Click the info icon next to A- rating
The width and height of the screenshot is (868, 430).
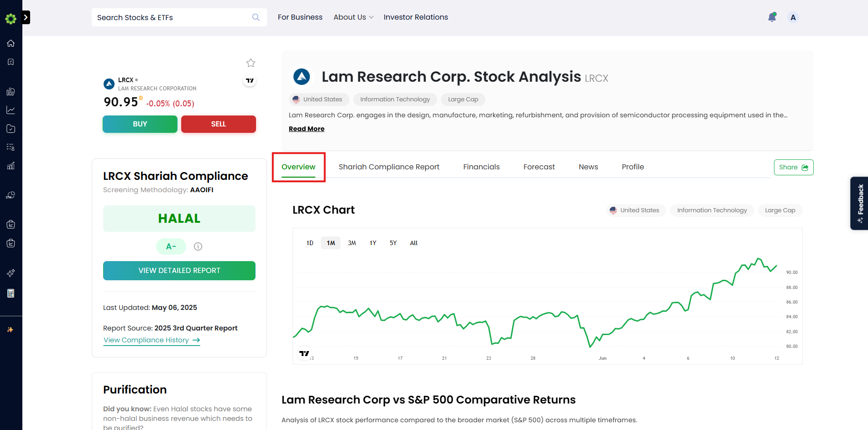click(x=198, y=246)
